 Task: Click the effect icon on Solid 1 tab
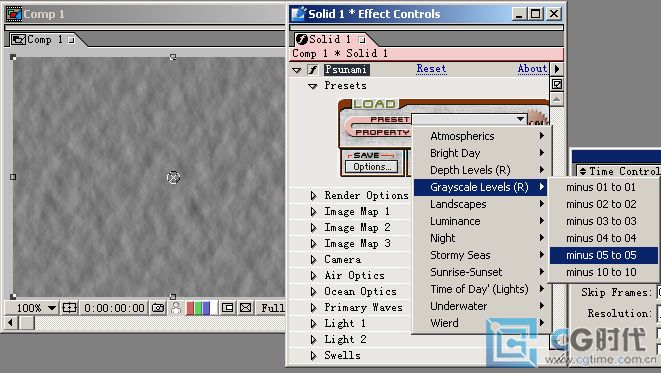click(x=302, y=40)
